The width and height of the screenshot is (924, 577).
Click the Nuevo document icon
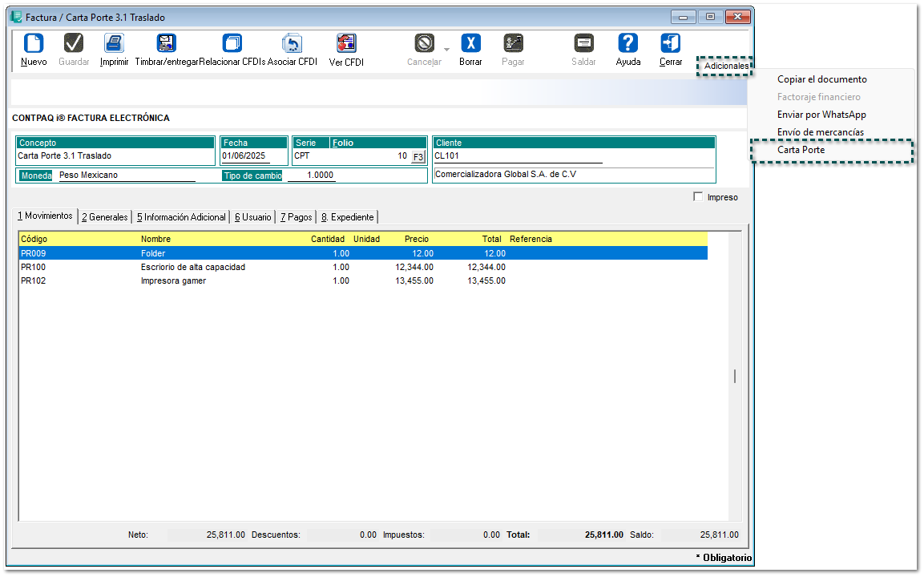pyautogui.click(x=34, y=44)
